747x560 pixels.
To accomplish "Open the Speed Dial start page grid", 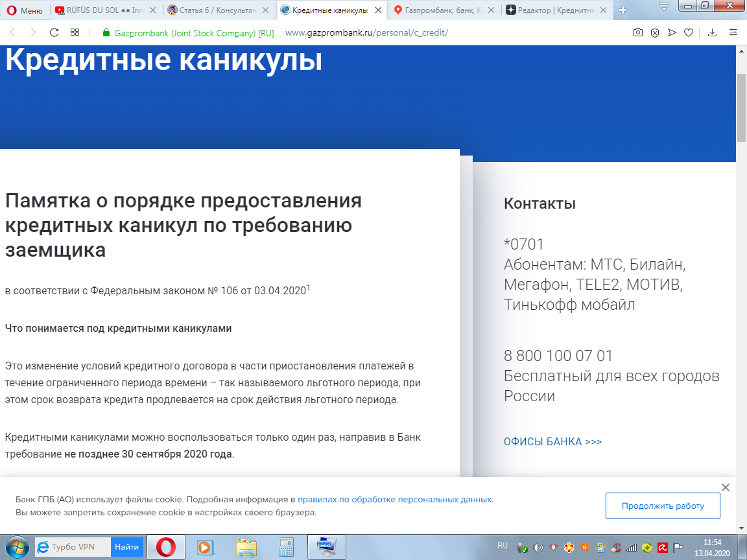I will [x=75, y=32].
